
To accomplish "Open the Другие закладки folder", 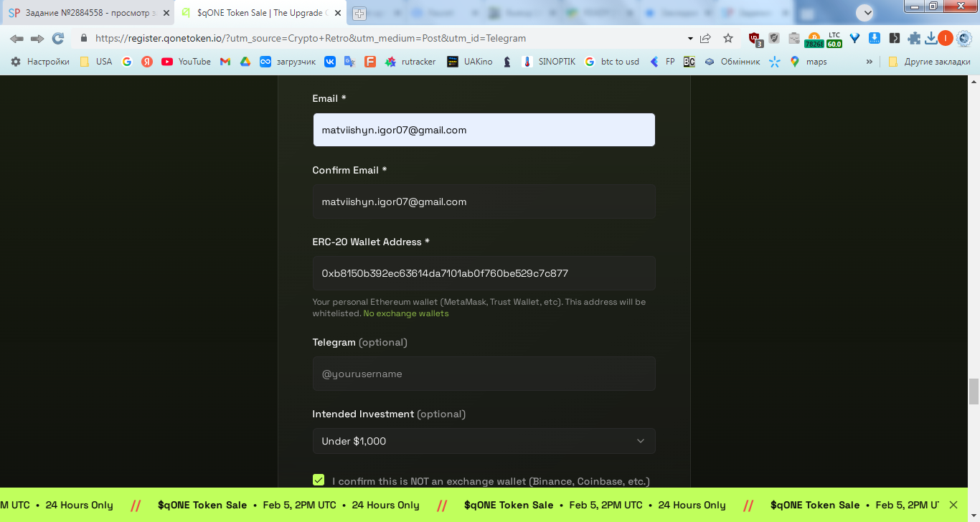I will 929,62.
